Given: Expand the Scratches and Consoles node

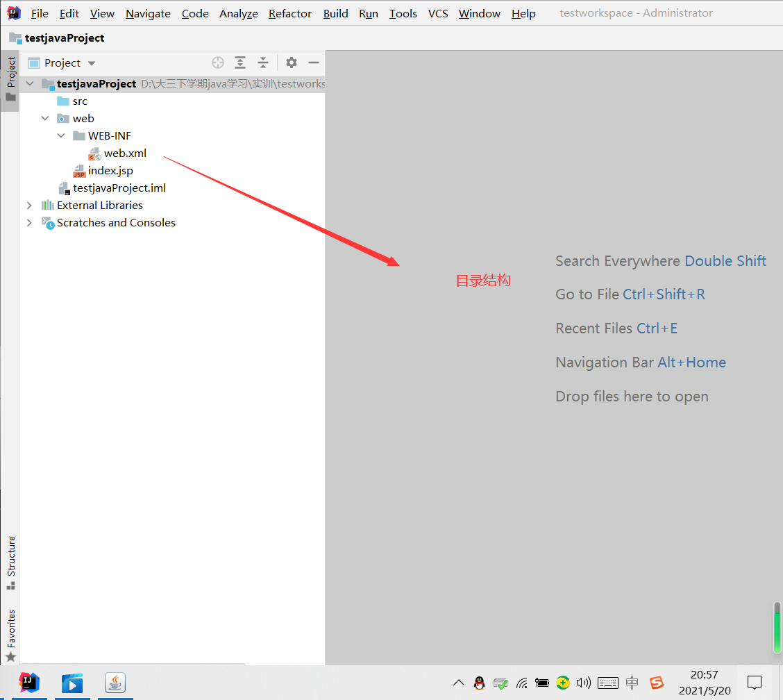Looking at the screenshot, I should [29, 223].
